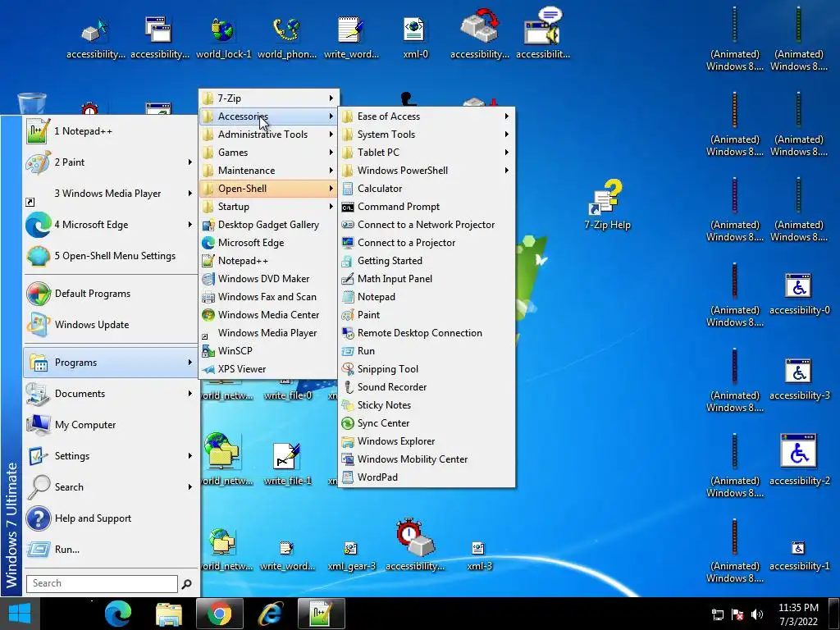Launch Math Input Panel
This screenshot has height=630, width=840.
[x=427, y=279]
